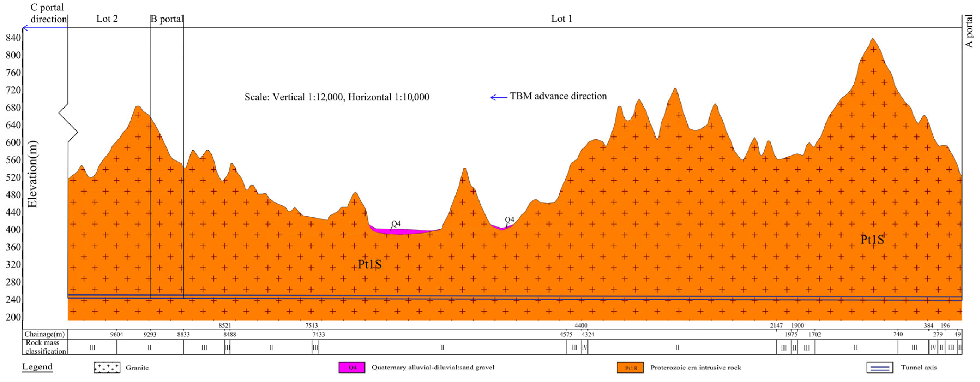Select the Lot 2 section label
The image size is (980, 382).
107,19
